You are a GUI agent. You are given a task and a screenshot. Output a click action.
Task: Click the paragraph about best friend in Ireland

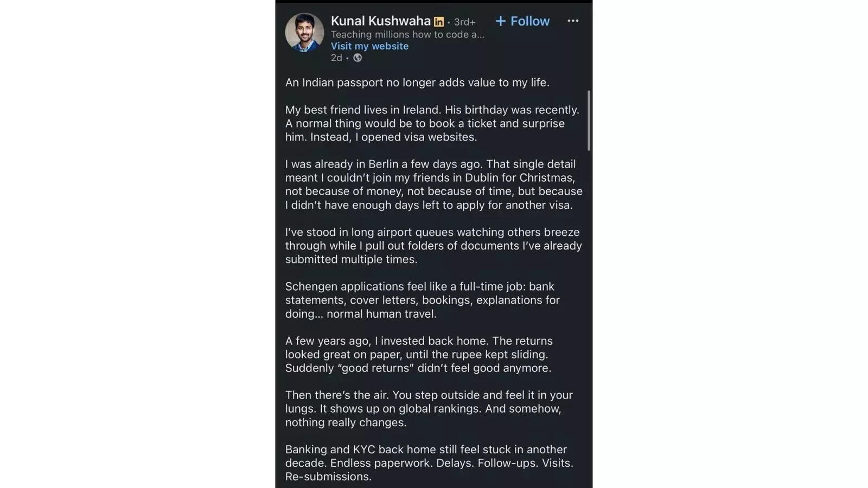[x=432, y=124]
